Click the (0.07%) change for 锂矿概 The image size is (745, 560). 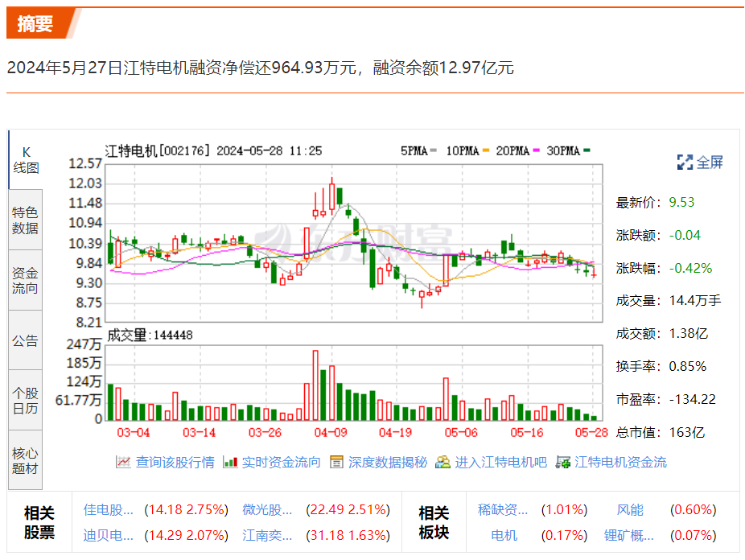pos(694,535)
